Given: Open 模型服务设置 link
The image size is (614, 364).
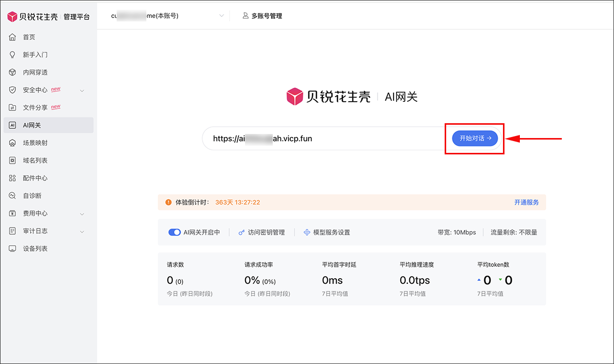Looking at the screenshot, I should pos(327,232).
